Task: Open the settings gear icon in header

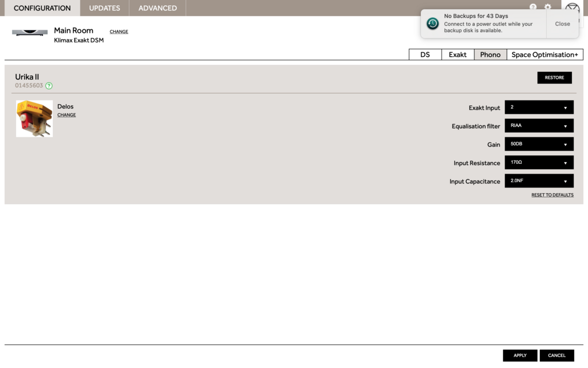Action: (547, 7)
